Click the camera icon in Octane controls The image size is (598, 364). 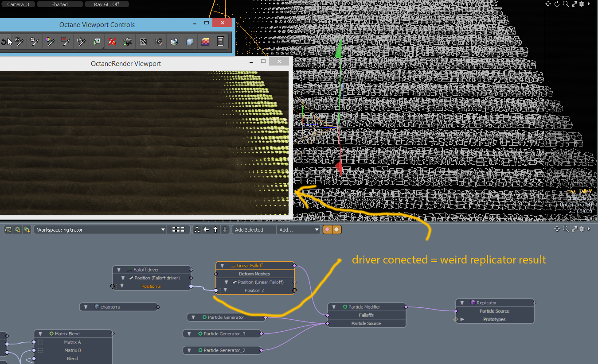159,42
